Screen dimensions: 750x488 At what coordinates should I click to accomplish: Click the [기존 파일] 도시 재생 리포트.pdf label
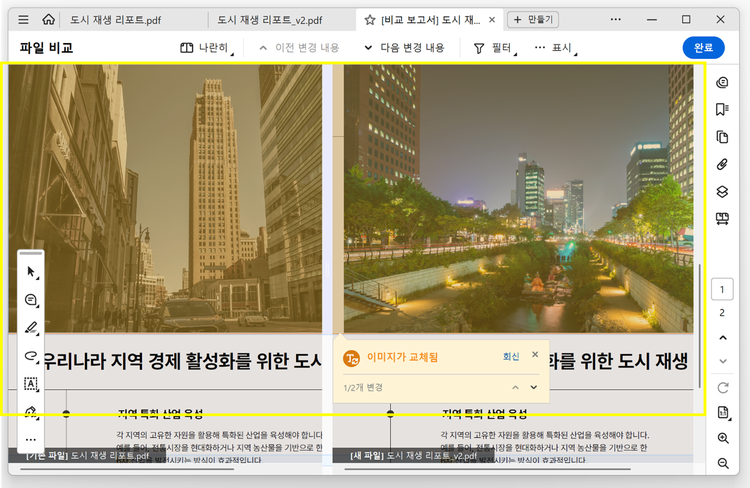tap(87, 455)
